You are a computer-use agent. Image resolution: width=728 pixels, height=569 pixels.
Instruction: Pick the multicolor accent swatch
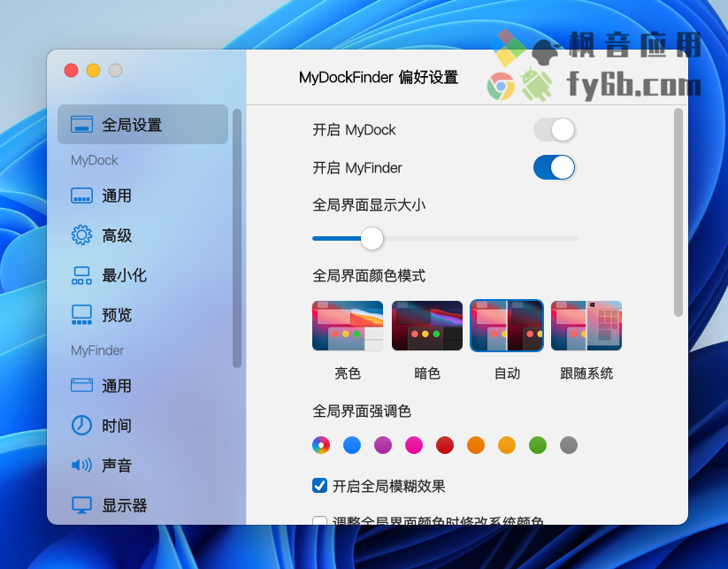[321, 445]
